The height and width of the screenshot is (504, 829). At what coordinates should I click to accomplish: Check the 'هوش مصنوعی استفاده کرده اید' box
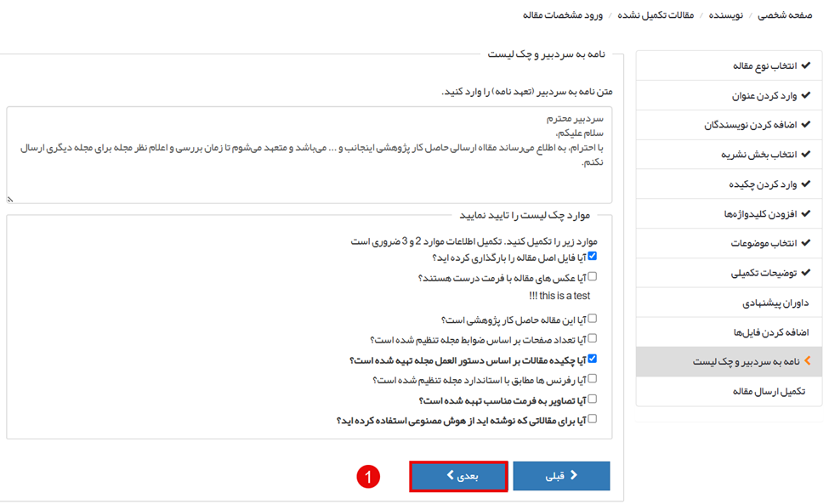point(593,418)
